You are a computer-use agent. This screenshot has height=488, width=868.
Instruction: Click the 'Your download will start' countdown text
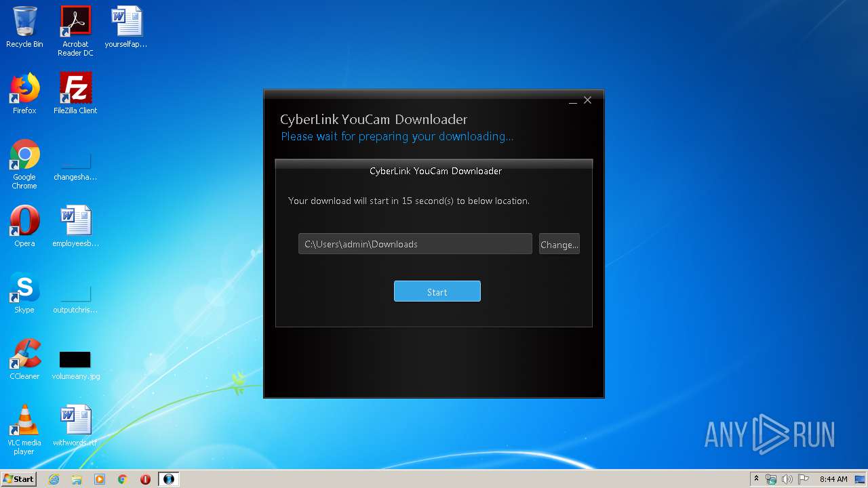pyautogui.click(x=409, y=201)
